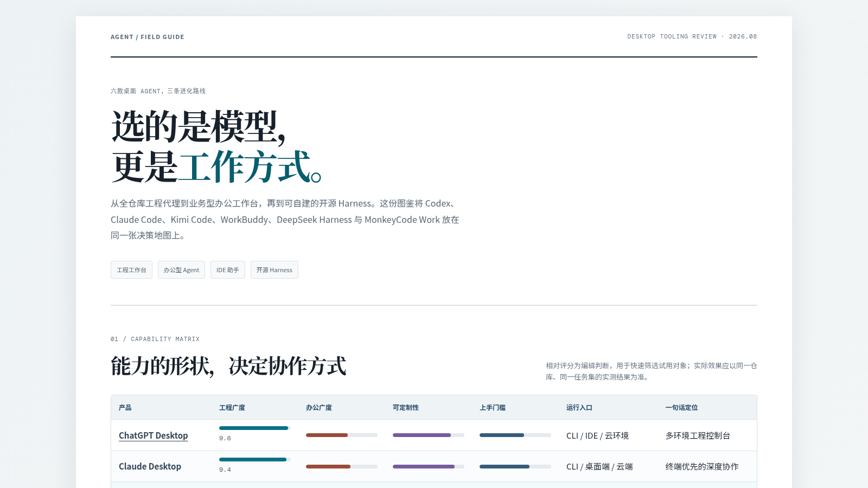The image size is (868, 488).
Task: Click the 可定制性 column header
Action: 406,408
